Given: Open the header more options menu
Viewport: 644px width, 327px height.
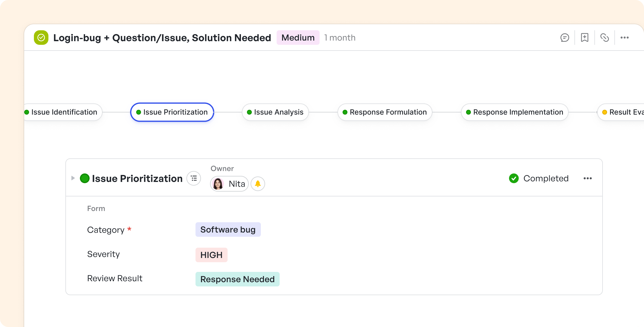Looking at the screenshot, I should 625,38.
